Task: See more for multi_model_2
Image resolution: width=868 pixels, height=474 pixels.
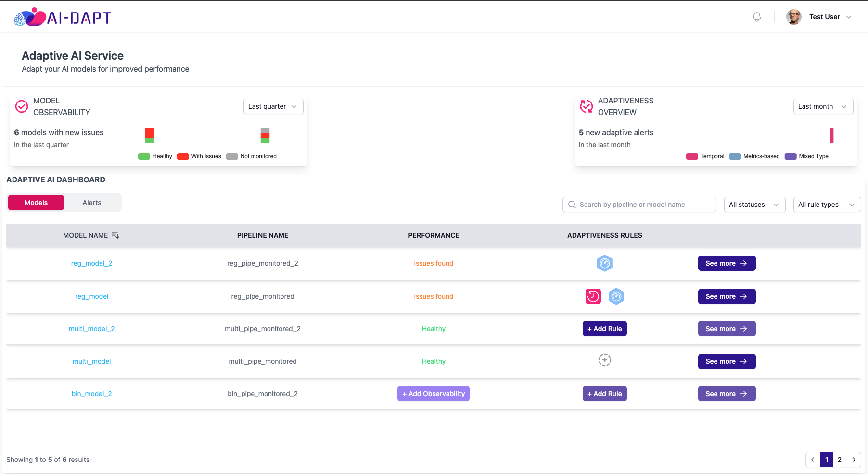Action: pos(727,329)
